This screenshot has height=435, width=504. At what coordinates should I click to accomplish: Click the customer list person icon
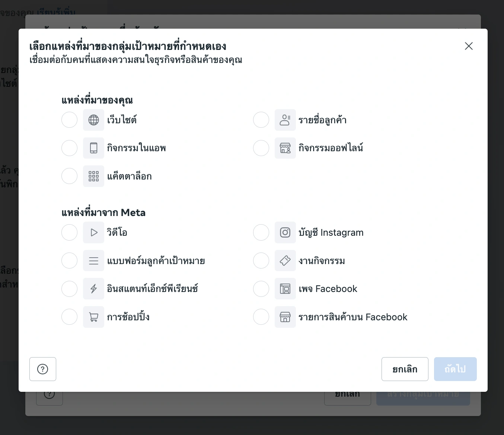(285, 120)
